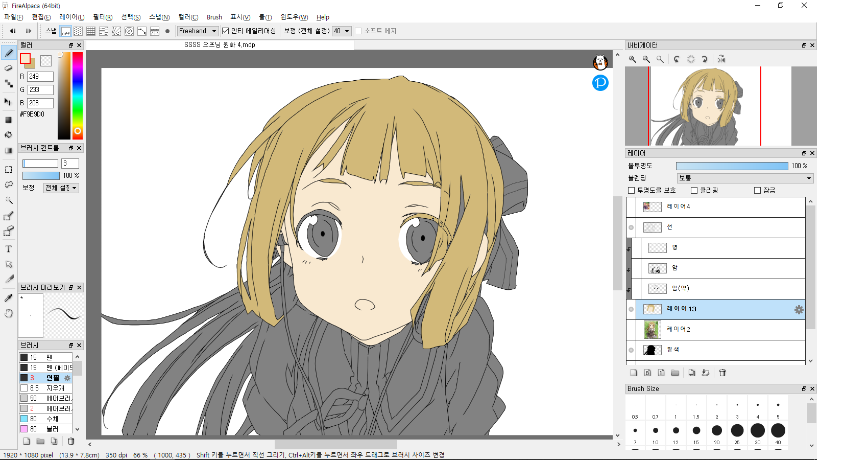Image resolution: width=868 pixels, height=460 pixels.
Task: Activate the Hand pan tool
Action: (x=9, y=313)
